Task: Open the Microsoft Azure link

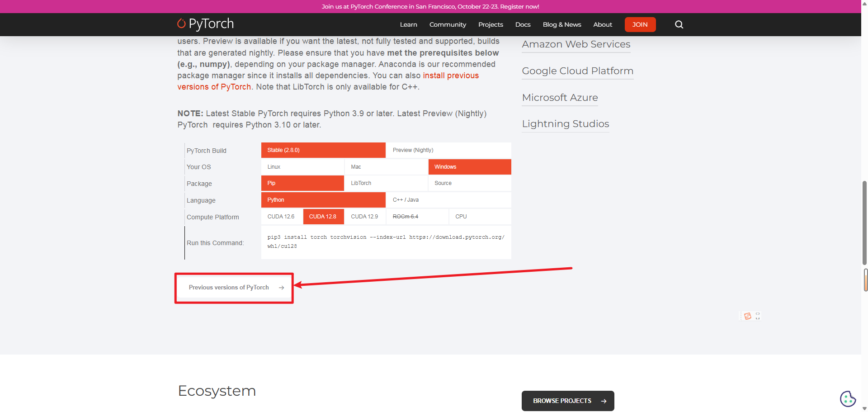Action: point(560,98)
